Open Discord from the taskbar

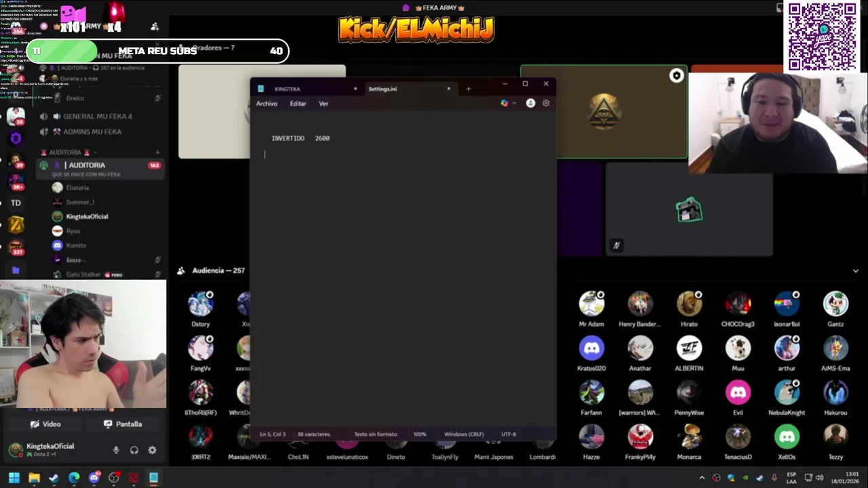[x=94, y=478]
